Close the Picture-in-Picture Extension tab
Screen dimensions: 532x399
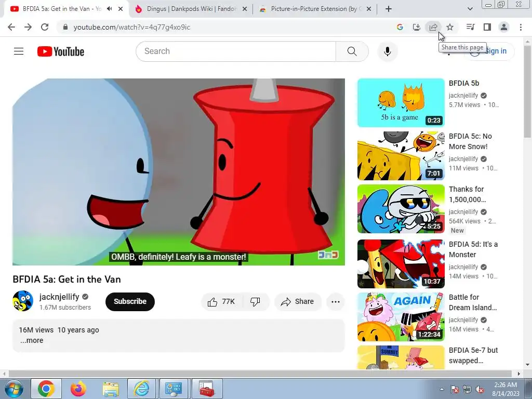pyautogui.click(x=369, y=9)
